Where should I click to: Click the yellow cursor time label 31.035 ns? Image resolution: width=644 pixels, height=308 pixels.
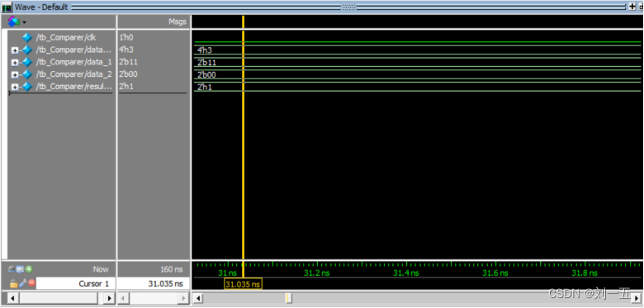pos(243,284)
